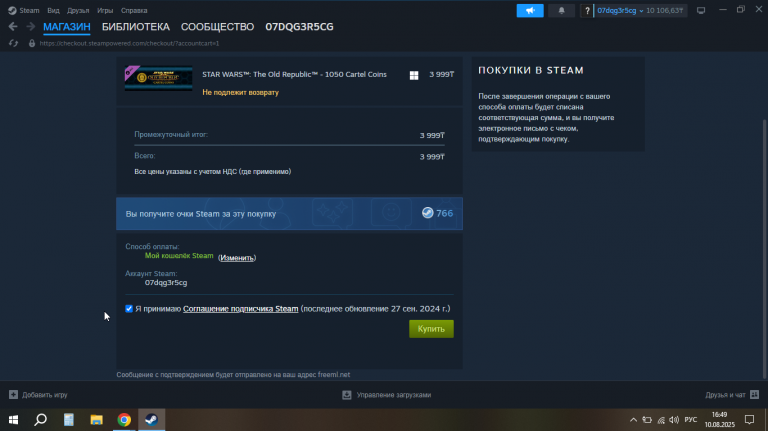The image size is (768, 431).
Task: Open File Explorer from taskbar
Action: [x=96, y=420]
